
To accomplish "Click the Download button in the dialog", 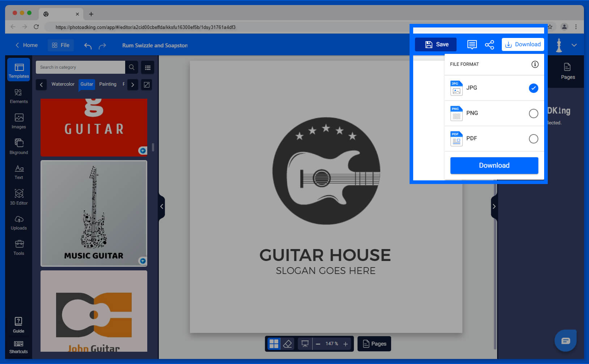I will point(494,165).
